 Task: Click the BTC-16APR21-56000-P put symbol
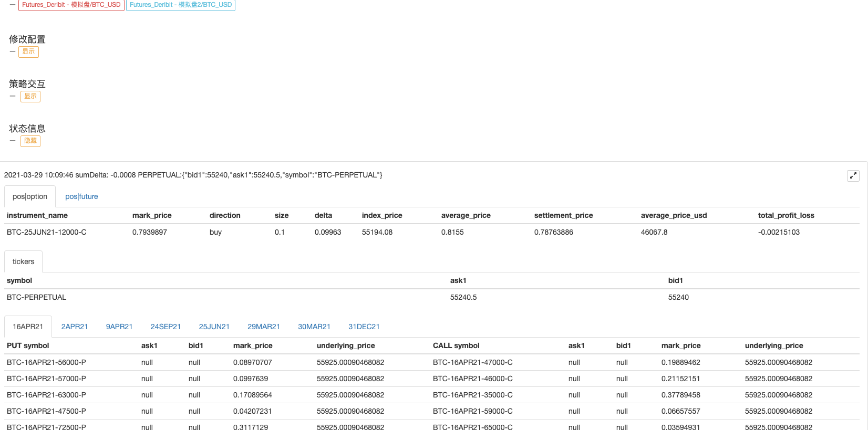click(x=46, y=362)
